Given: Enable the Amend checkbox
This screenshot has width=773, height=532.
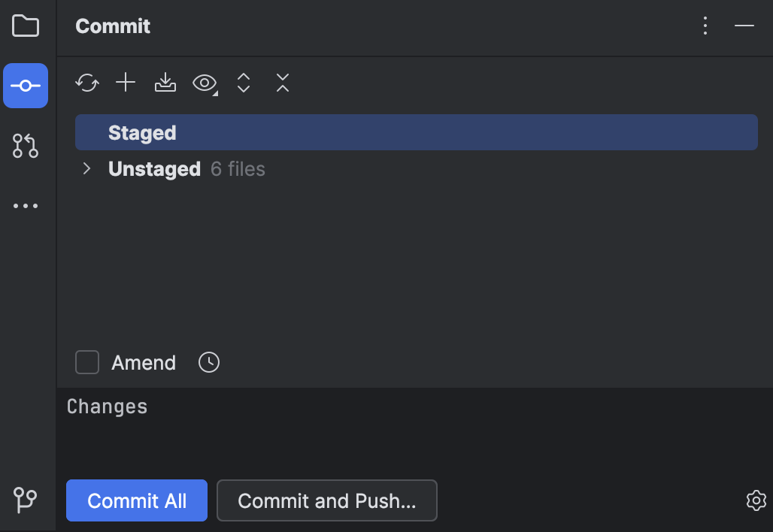Looking at the screenshot, I should (x=86, y=362).
